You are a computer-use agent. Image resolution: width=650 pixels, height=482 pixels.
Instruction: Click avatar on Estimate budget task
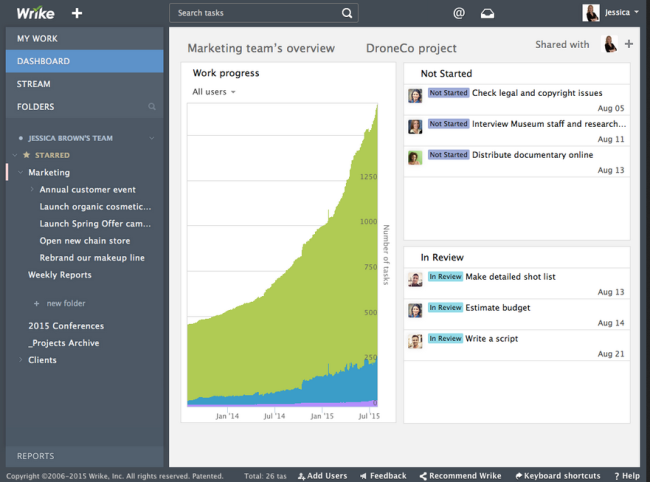pos(415,310)
